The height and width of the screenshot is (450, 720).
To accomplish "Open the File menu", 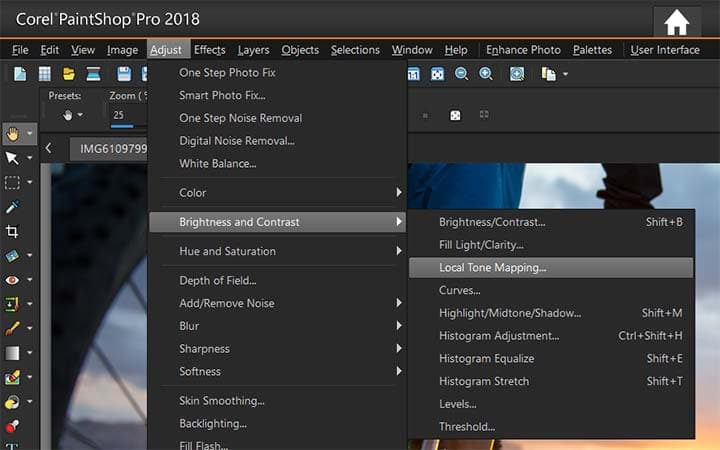I will coord(20,50).
